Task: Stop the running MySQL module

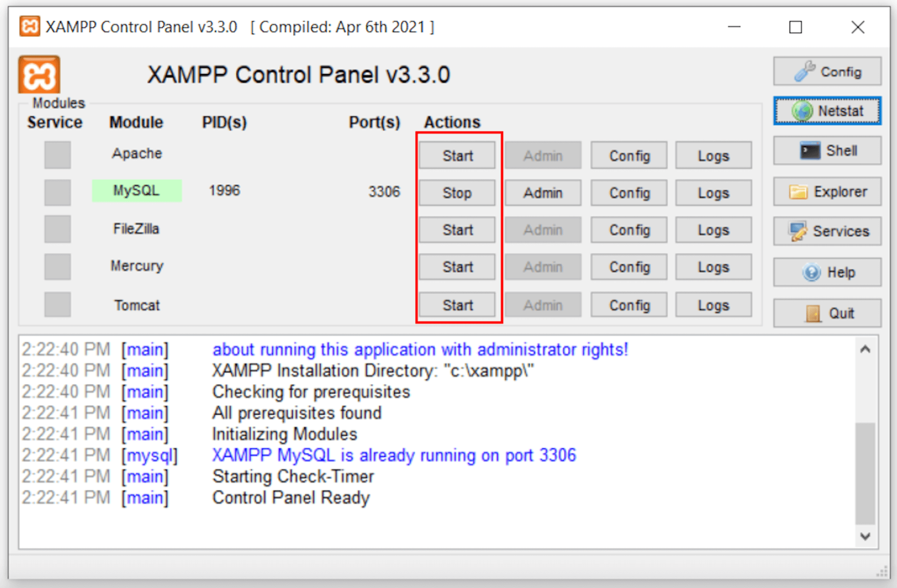Action: click(x=456, y=192)
